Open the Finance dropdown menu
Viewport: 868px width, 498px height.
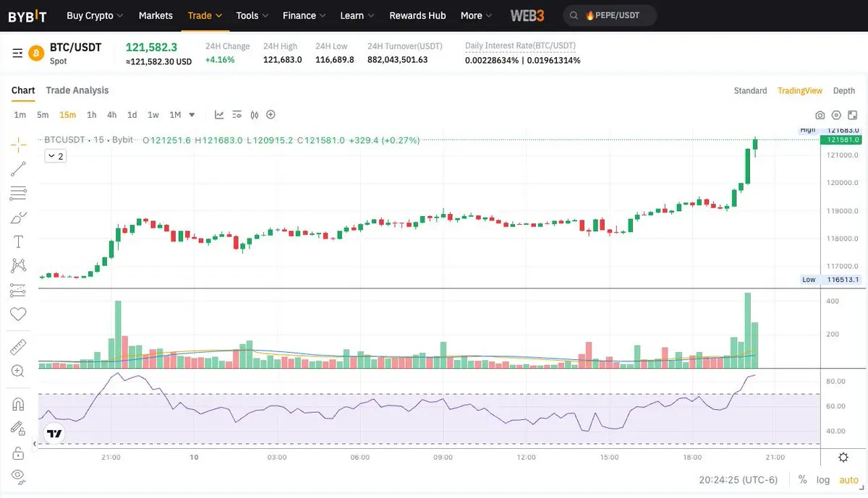(304, 15)
